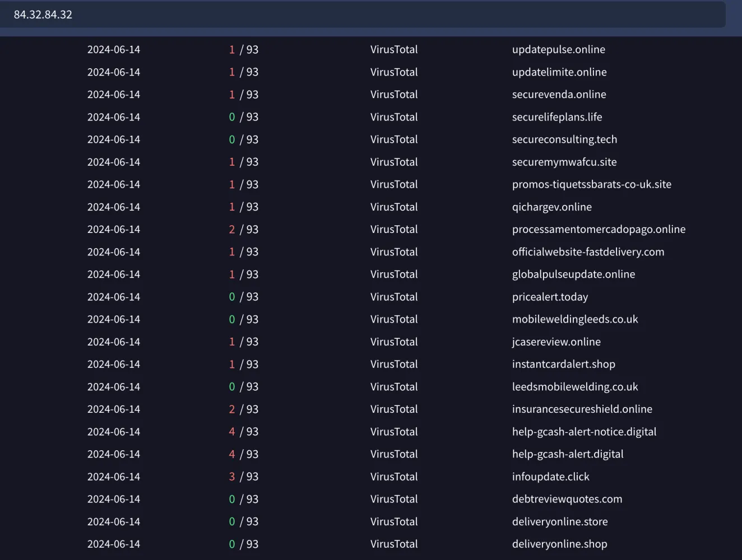Image resolution: width=742 pixels, height=560 pixels.
Task: Click detection ratio 2 / 93 for processamentomercadopago.online
Action: pyautogui.click(x=244, y=229)
